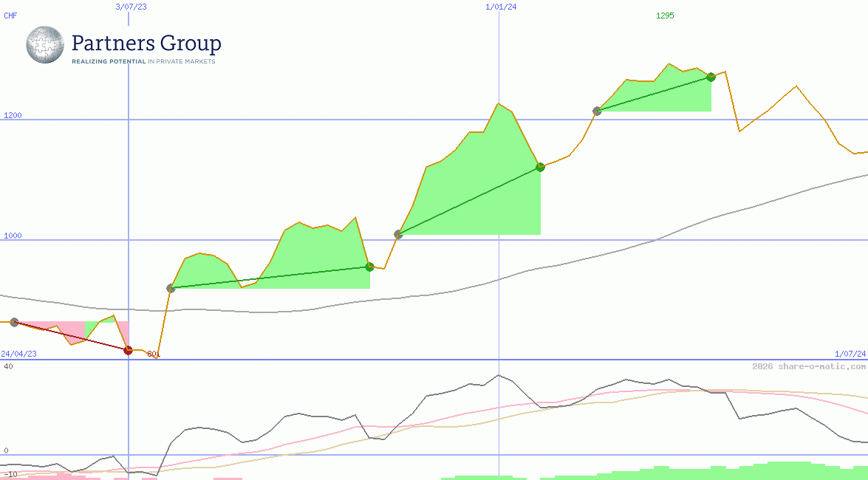868x480 pixels.
Task: Click the 1295 peak price annotation
Action: (663, 16)
